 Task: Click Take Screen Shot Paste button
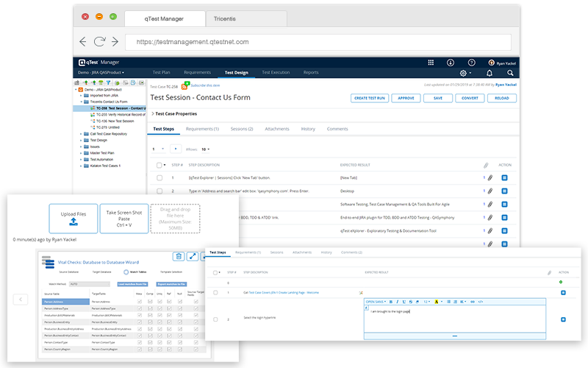click(124, 219)
